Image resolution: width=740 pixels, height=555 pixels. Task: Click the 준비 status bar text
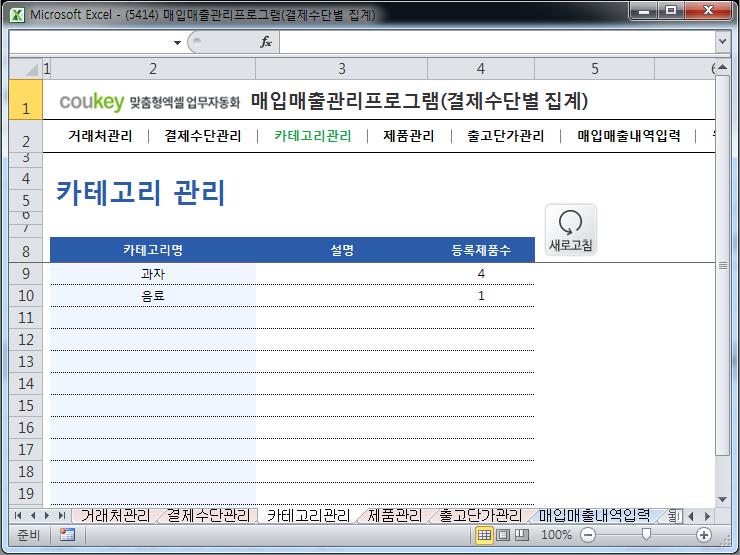[x=28, y=535]
